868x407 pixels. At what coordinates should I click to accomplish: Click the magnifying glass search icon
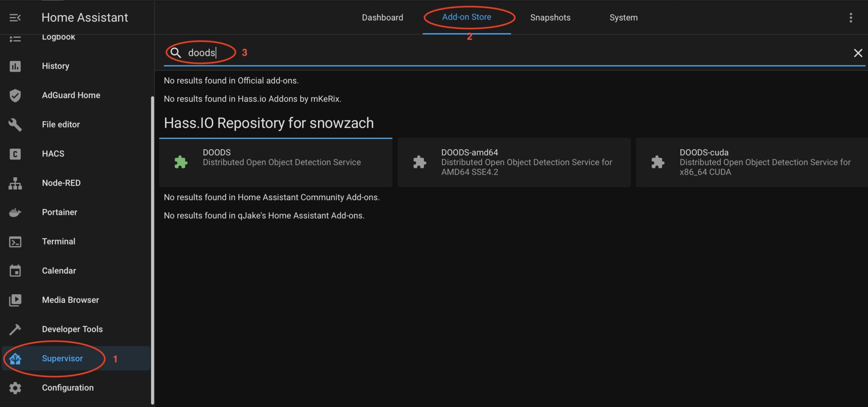coord(175,53)
